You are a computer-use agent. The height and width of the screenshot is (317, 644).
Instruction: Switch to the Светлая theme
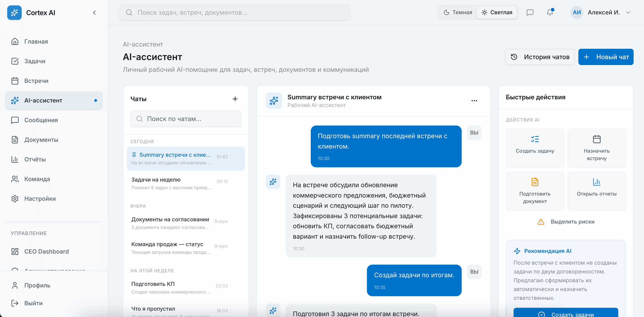[x=497, y=12]
